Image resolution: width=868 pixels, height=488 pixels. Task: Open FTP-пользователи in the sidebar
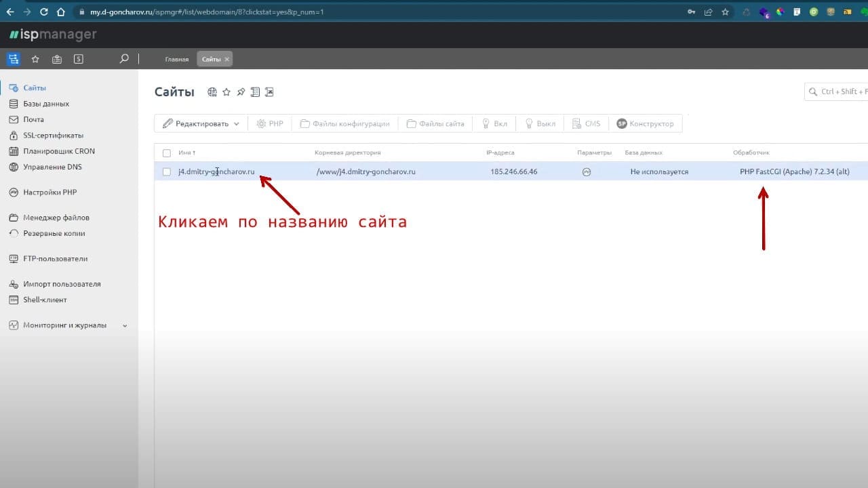click(56, 259)
